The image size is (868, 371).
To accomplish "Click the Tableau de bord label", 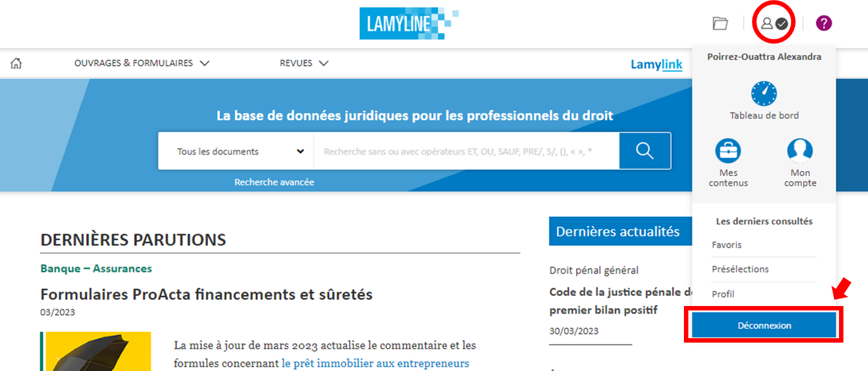I will (764, 115).
